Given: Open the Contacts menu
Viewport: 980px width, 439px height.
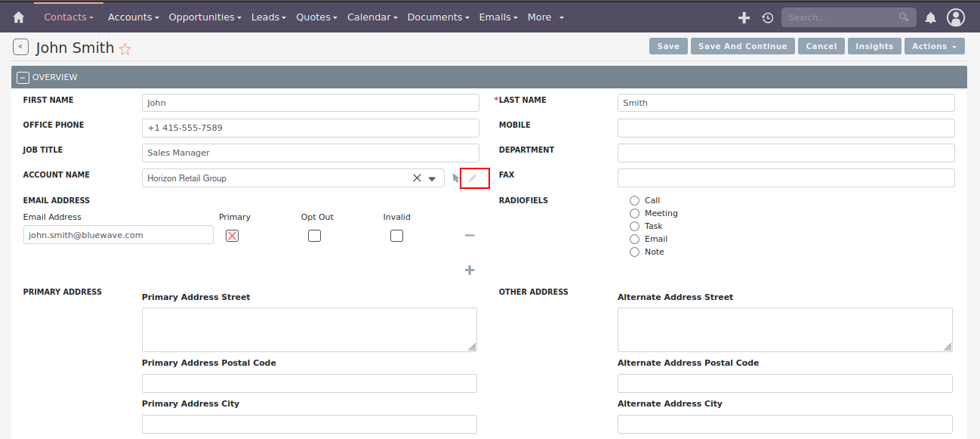Looking at the screenshot, I should 69,17.
